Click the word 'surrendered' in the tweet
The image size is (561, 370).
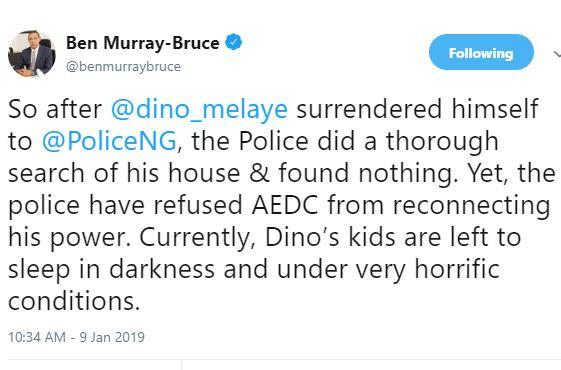(x=369, y=109)
